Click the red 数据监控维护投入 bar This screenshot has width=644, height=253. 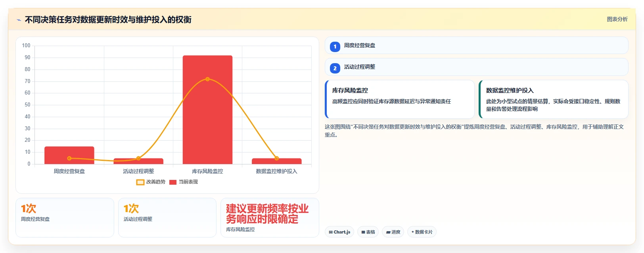(x=277, y=161)
